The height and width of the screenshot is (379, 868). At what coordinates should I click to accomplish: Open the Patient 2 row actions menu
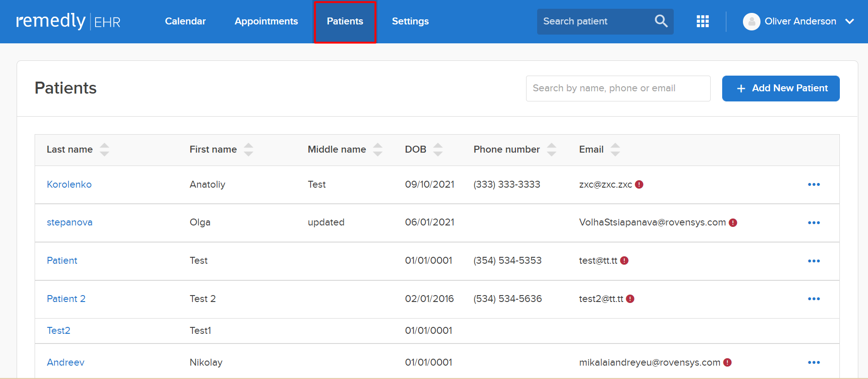tap(814, 299)
